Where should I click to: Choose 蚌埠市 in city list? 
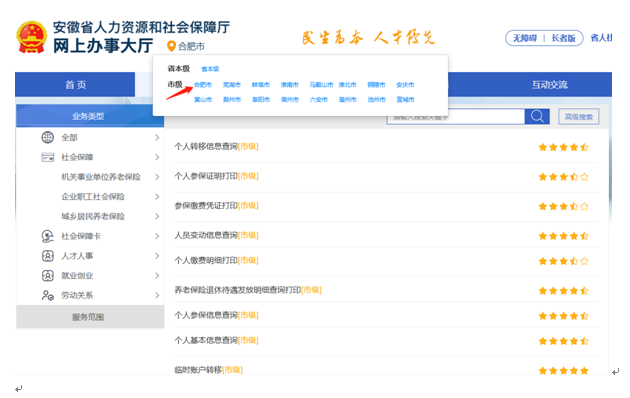pyautogui.click(x=261, y=85)
